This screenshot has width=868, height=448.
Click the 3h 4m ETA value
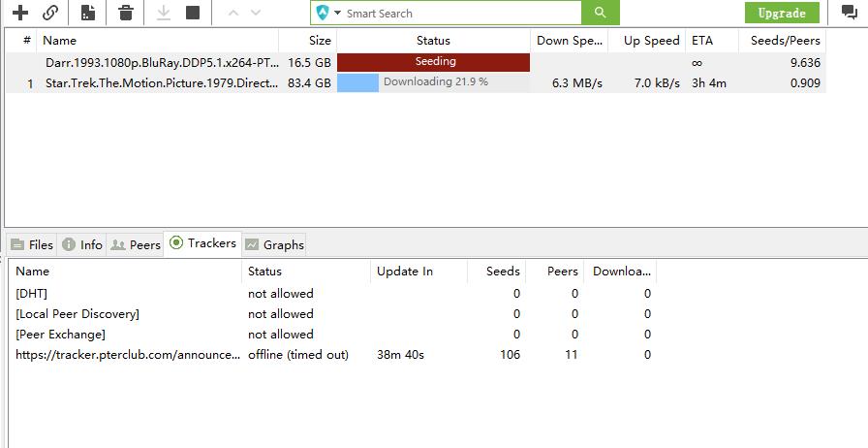(708, 83)
